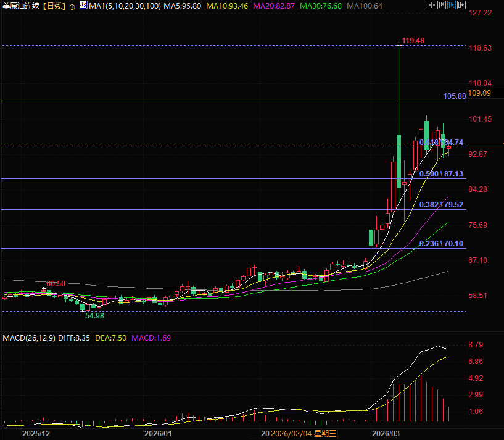Click the MA5:95.80 value
This screenshot has width=504, height=440.
pos(182,6)
